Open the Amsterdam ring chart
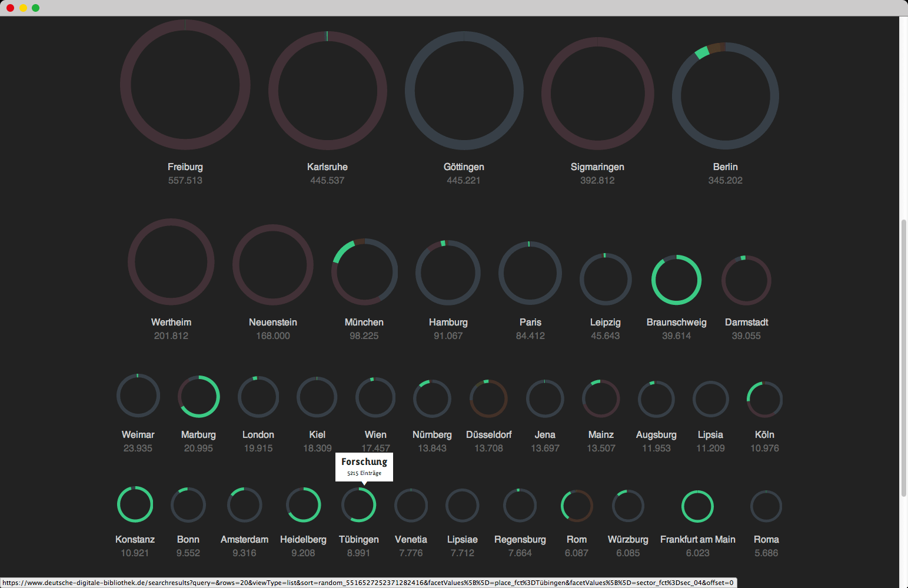Image resolution: width=908 pixels, height=588 pixels. click(x=245, y=505)
